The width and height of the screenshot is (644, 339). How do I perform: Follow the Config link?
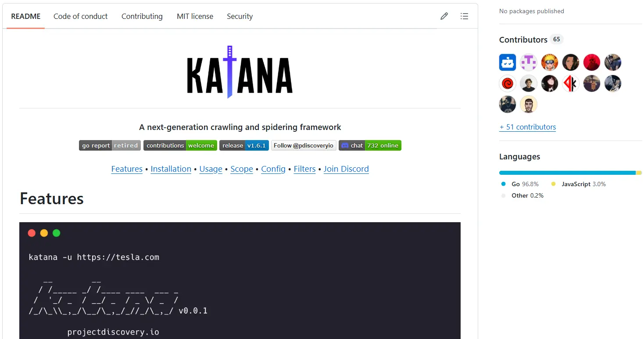[273, 169]
